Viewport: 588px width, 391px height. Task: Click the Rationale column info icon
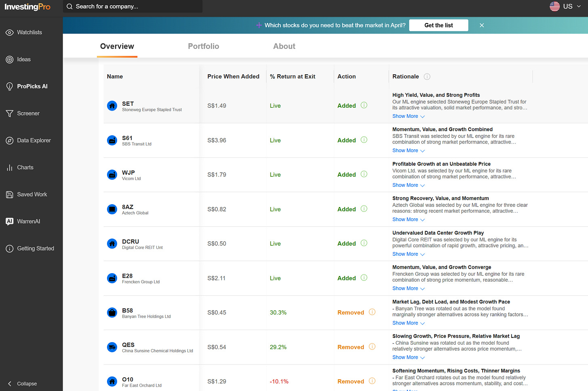[427, 77]
